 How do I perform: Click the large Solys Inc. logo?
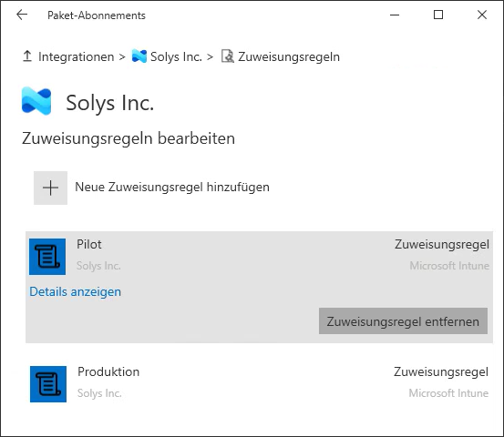36,101
